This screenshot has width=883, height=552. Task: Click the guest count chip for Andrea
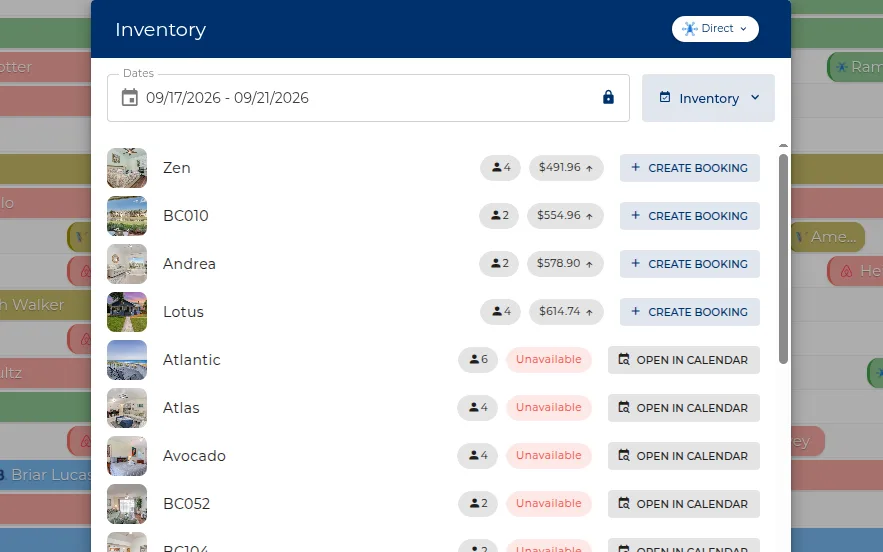(499, 264)
